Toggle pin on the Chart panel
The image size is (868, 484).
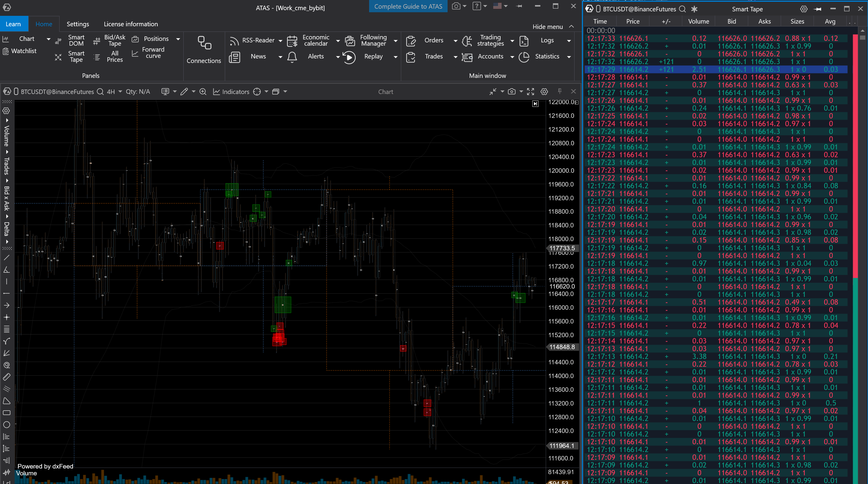tap(560, 91)
